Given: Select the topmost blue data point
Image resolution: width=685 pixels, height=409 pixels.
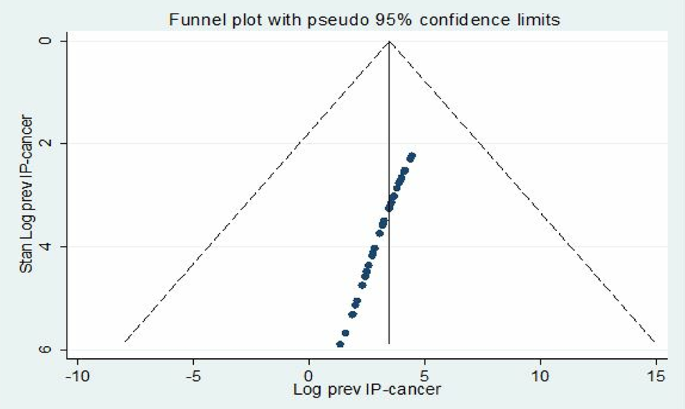Looking at the screenshot, I should point(411,157).
